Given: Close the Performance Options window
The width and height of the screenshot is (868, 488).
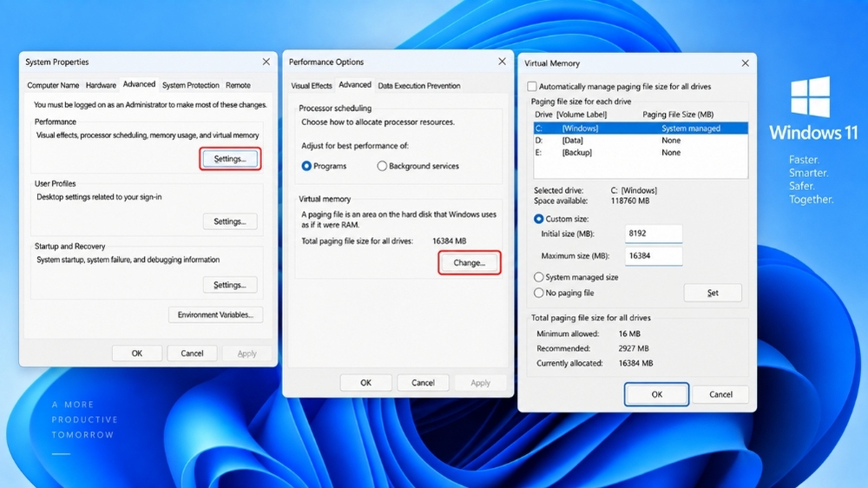Looking at the screenshot, I should (502, 62).
